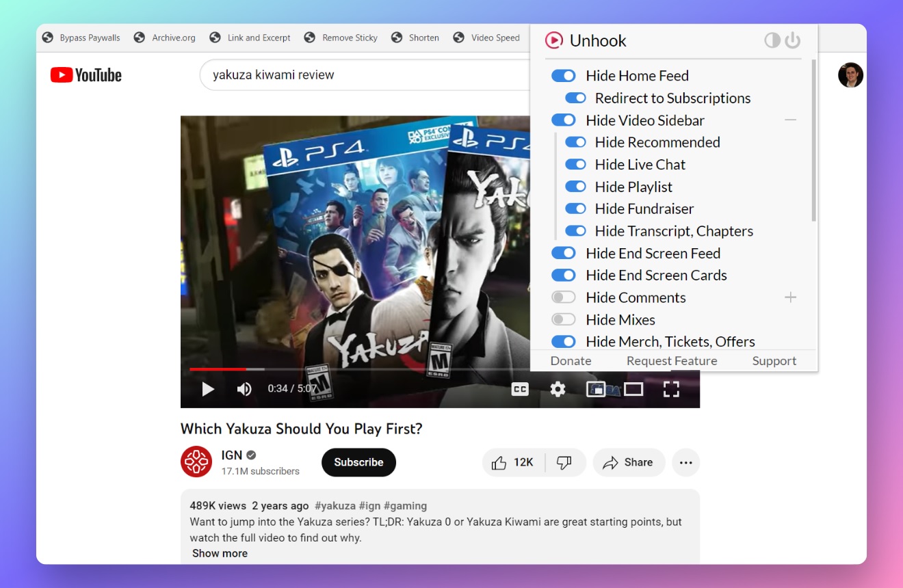
Task: Toggle Unhook dark theme contrast icon
Action: pos(772,40)
